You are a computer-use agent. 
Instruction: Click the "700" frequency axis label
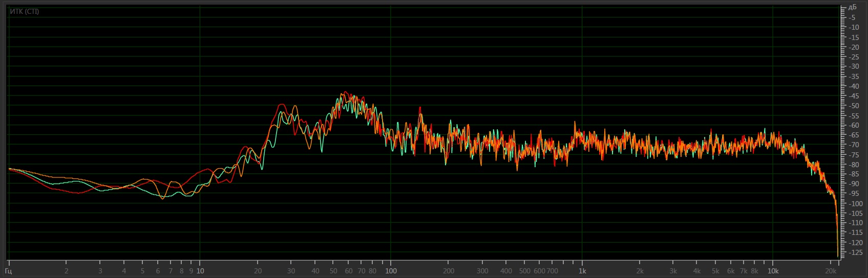[x=552, y=271]
